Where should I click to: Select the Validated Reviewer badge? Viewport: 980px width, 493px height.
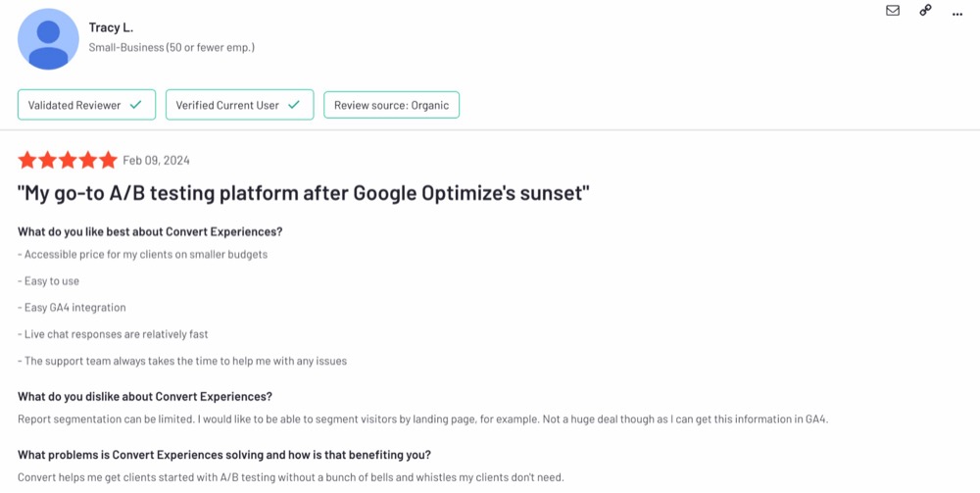[x=86, y=105]
